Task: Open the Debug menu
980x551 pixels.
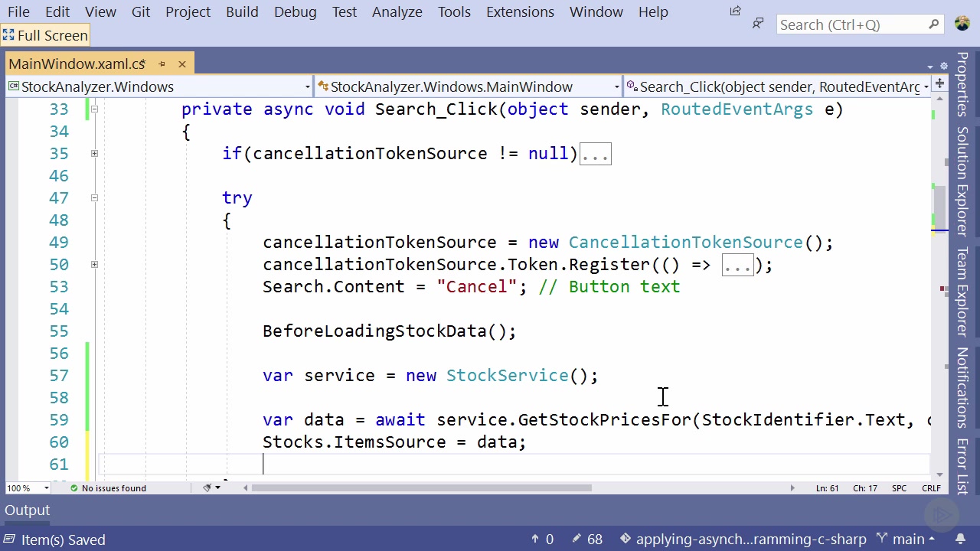Action: (x=295, y=11)
